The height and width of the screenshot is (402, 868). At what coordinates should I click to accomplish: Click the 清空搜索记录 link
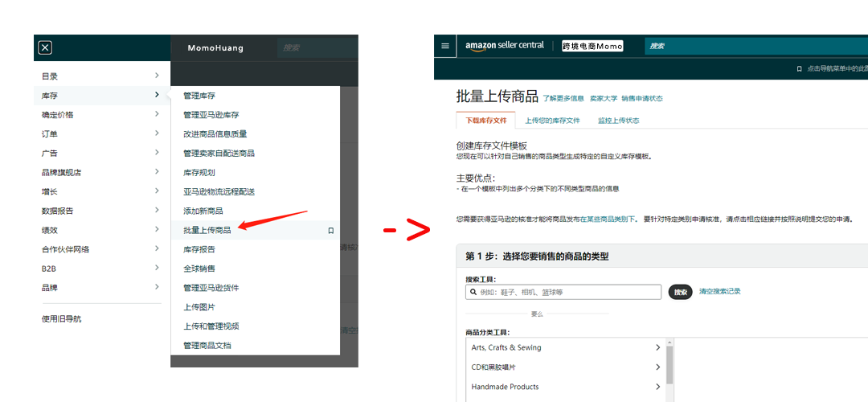[x=719, y=291]
